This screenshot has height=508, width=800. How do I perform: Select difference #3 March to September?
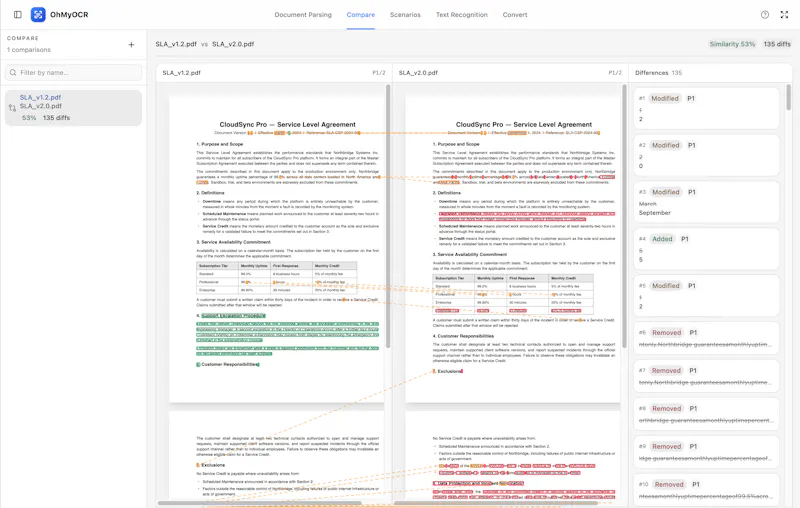tap(707, 202)
